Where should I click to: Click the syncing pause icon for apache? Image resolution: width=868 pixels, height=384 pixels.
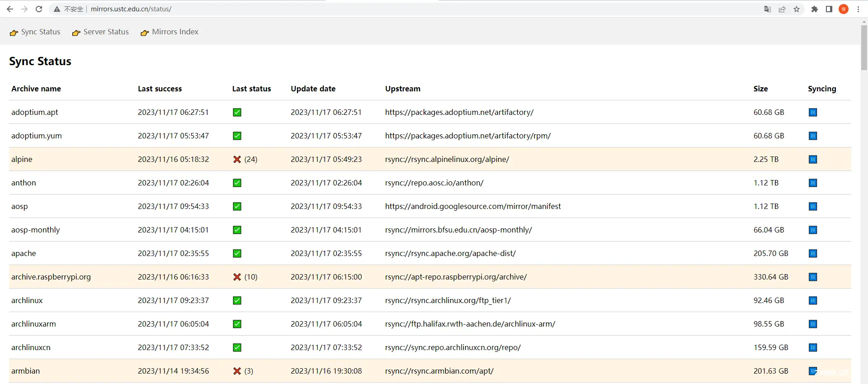click(813, 253)
